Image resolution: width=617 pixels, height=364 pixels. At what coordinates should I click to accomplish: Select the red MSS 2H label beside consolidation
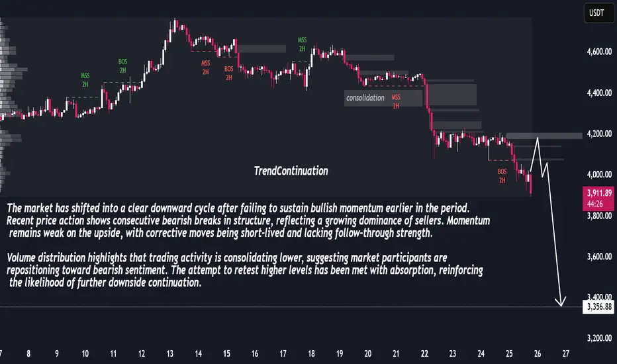tap(396, 101)
